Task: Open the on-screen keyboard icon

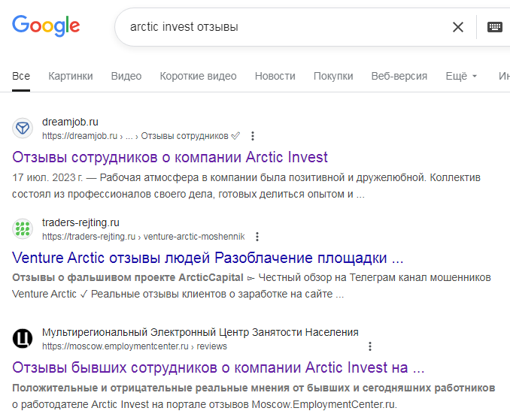Action: point(495,27)
